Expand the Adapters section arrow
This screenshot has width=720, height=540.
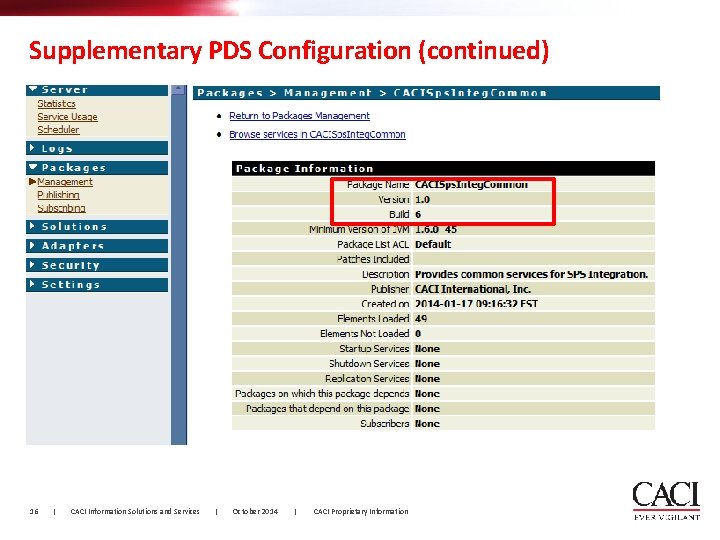pos(32,245)
